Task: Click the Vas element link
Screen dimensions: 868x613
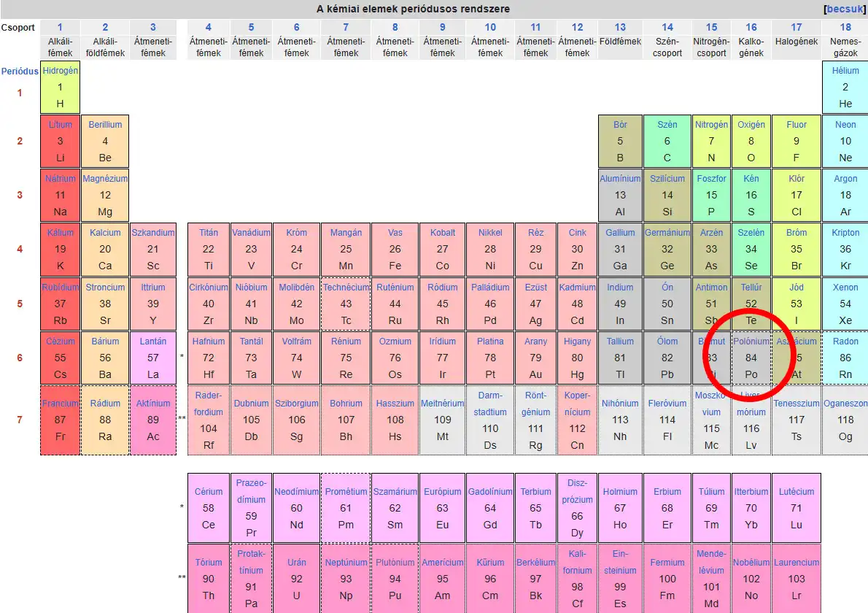Action: [x=395, y=233]
